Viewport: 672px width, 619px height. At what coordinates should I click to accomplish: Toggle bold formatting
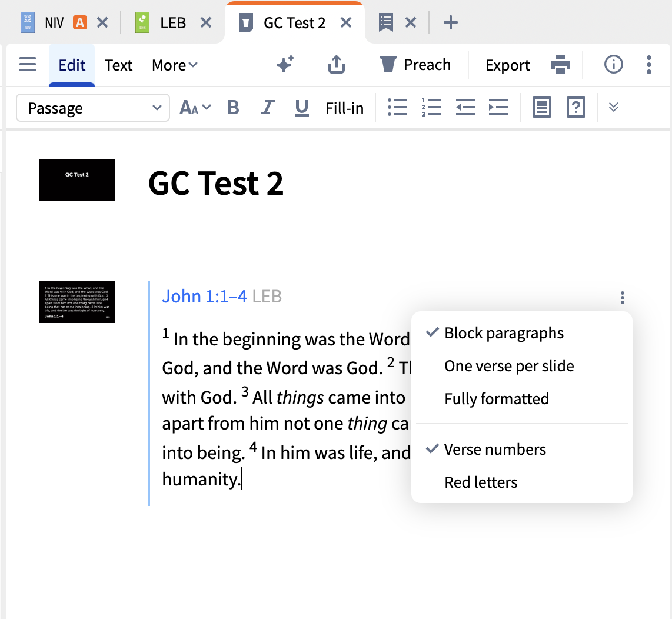tap(232, 108)
